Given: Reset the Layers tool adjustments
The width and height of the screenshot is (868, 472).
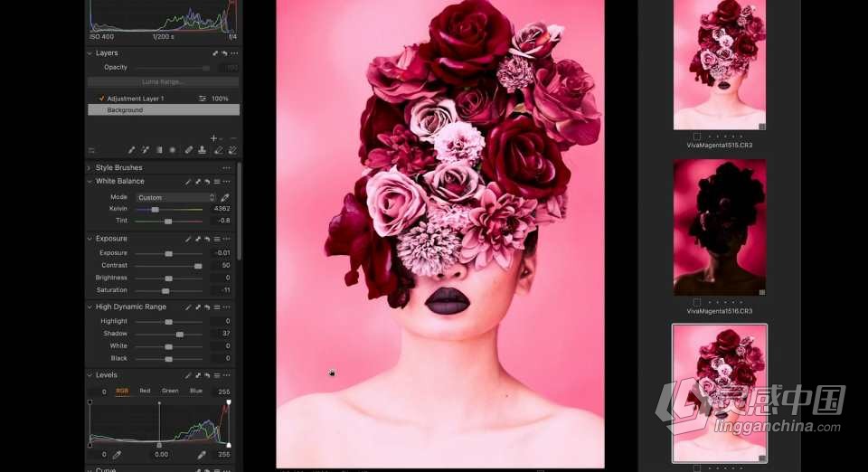Looking at the screenshot, I should [x=225, y=53].
